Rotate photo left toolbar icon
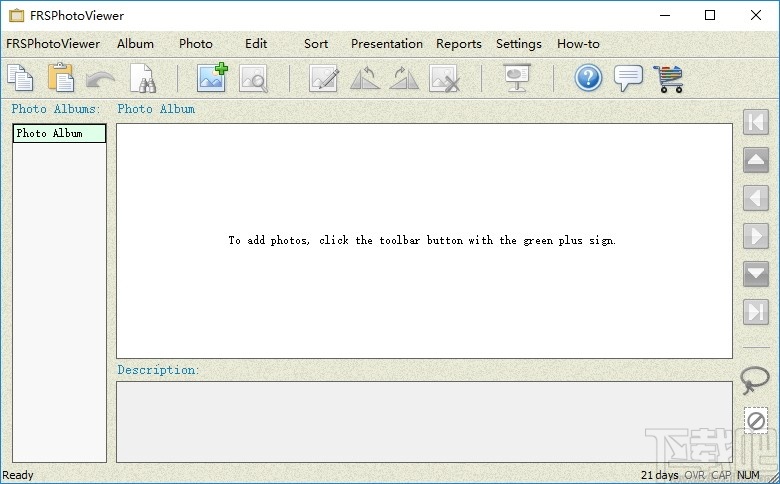The width and height of the screenshot is (780, 484). click(365, 78)
